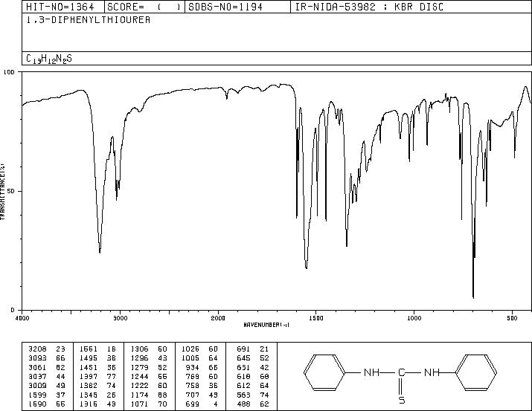Select the 1397 wavenumber value

click(89, 376)
